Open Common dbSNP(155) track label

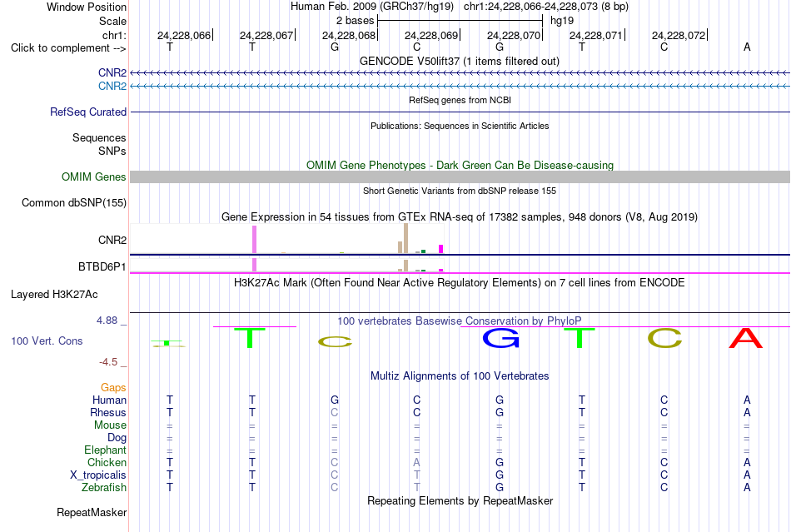click(73, 202)
